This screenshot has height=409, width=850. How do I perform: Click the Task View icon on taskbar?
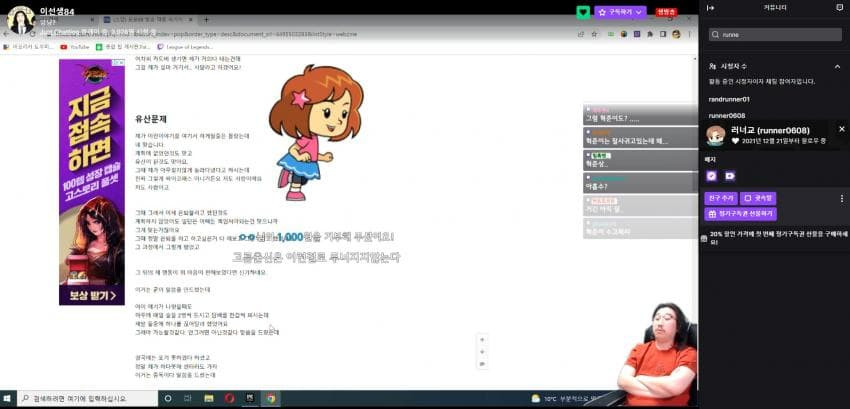[188, 399]
